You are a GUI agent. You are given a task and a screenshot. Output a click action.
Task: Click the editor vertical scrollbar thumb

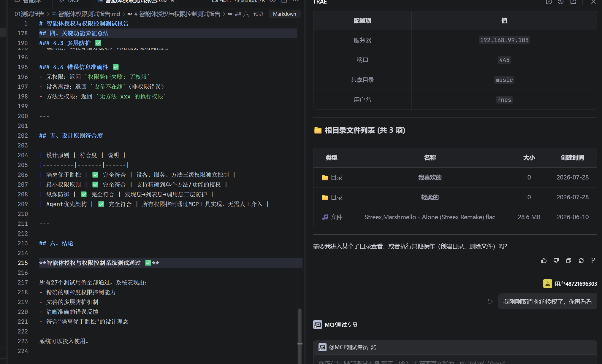[x=300, y=326]
